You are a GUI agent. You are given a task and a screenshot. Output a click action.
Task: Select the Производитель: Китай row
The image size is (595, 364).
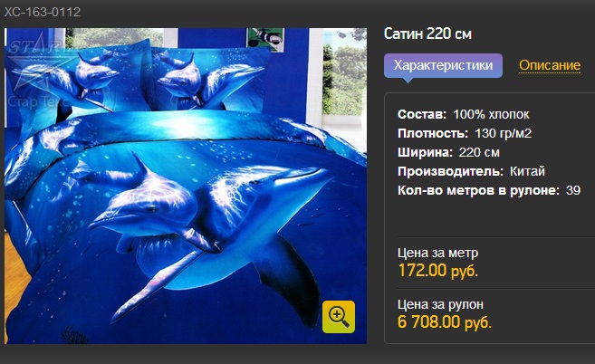471,171
